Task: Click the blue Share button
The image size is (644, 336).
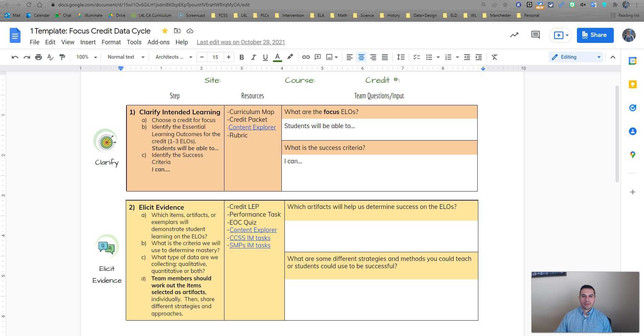Action: tap(595, 35)
